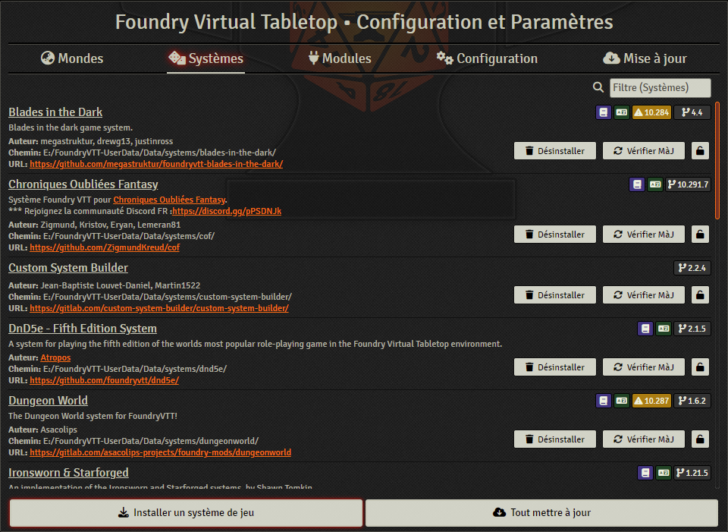Check updates for Blades in the Dark

[644, 151]
